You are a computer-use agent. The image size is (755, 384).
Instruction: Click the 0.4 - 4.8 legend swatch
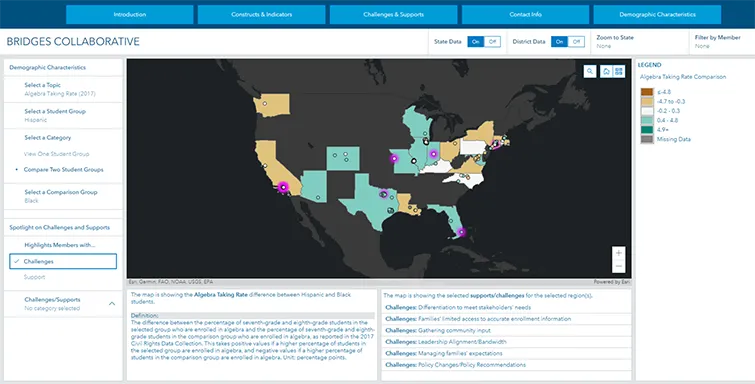[647, 120]
